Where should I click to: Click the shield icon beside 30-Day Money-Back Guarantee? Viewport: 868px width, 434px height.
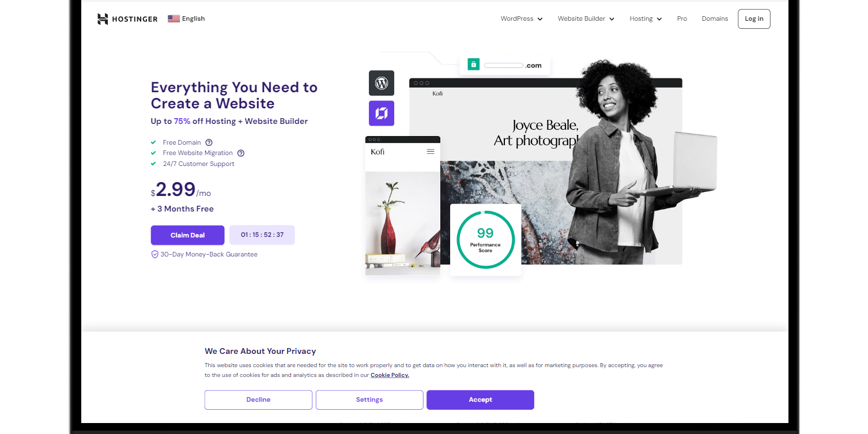pyautogui.click(x=154, y=254)
